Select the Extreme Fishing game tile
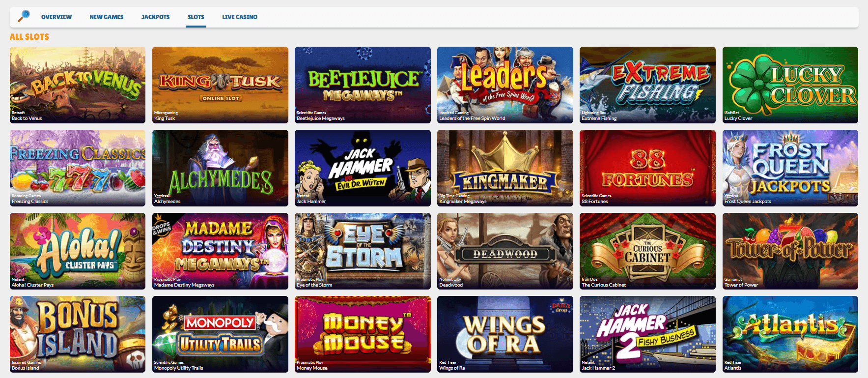 pyautogui.click(x=647, y=85)
